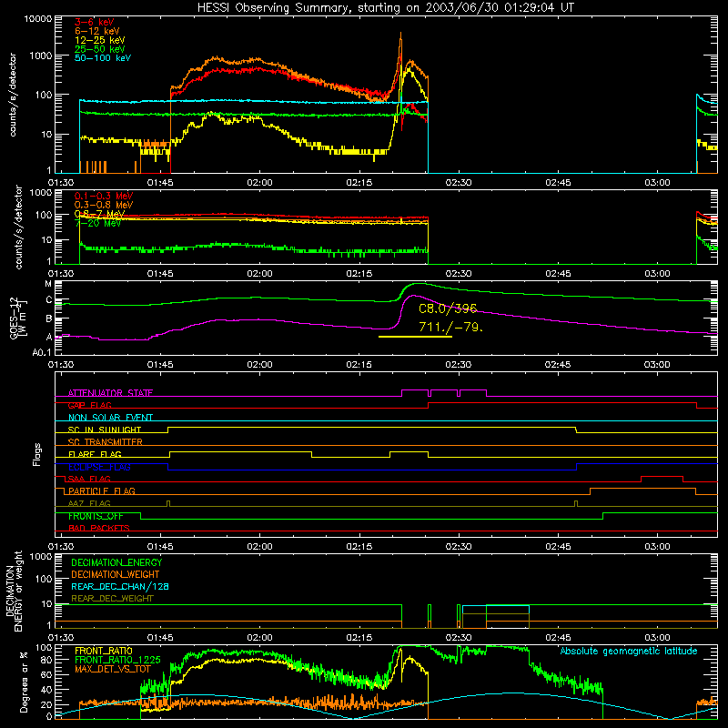Click the A0.1 label on GOES axis
This screenshot has height=728, width=728.
(42, 352)
